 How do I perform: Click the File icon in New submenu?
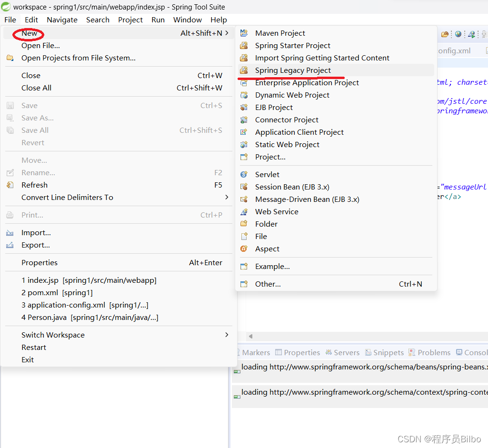(x=244, y=237)
